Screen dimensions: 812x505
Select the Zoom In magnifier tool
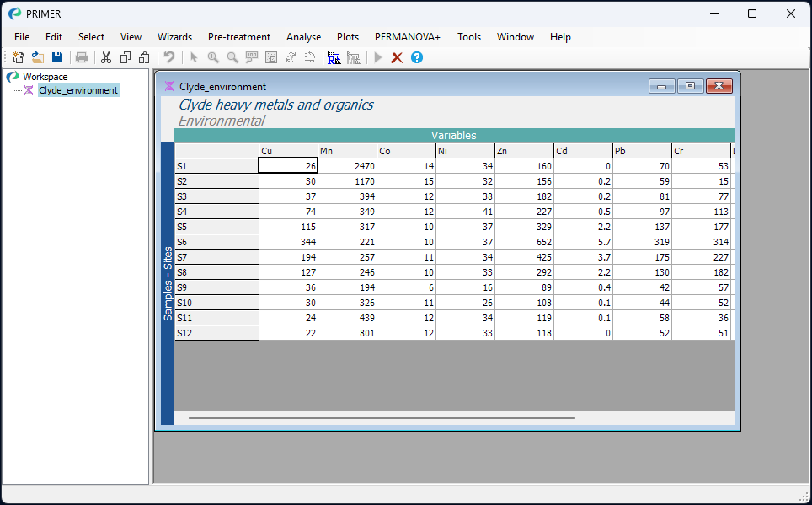(213, 56)
